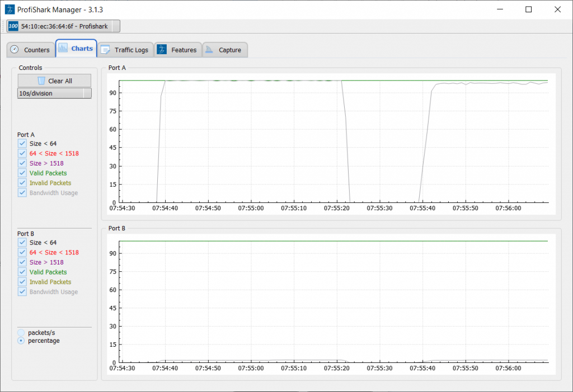Click the Capture tab shark fin icon
Image resolution: width=573 pixels, height=392 pixels.
(x=209, y=49)
